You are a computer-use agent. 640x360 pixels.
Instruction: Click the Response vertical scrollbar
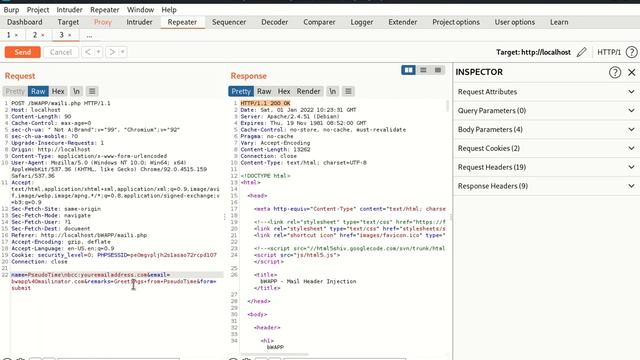pyautogui.click(x=447, y=106)
